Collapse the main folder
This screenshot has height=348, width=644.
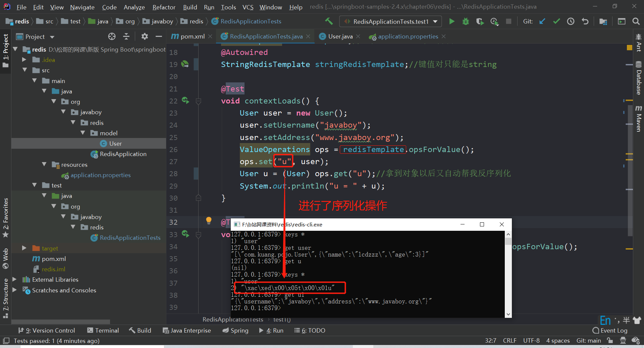click(x=34, y=81)
